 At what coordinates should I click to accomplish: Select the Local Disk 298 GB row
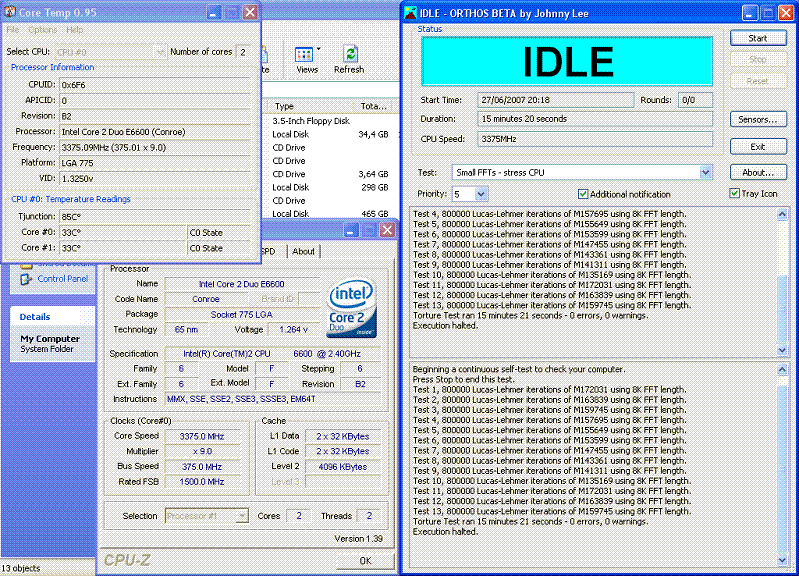click(330, 188)
